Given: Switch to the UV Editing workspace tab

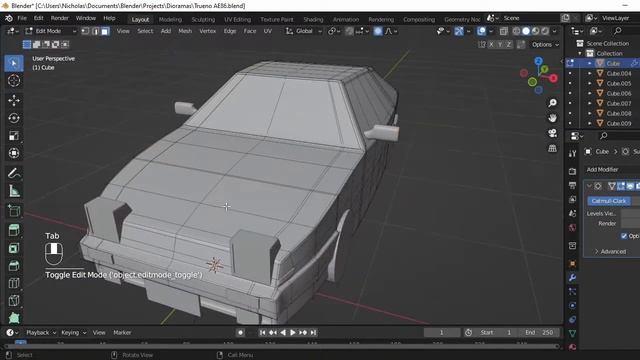Looking at the screenshot, I should (x=238, y=19).
